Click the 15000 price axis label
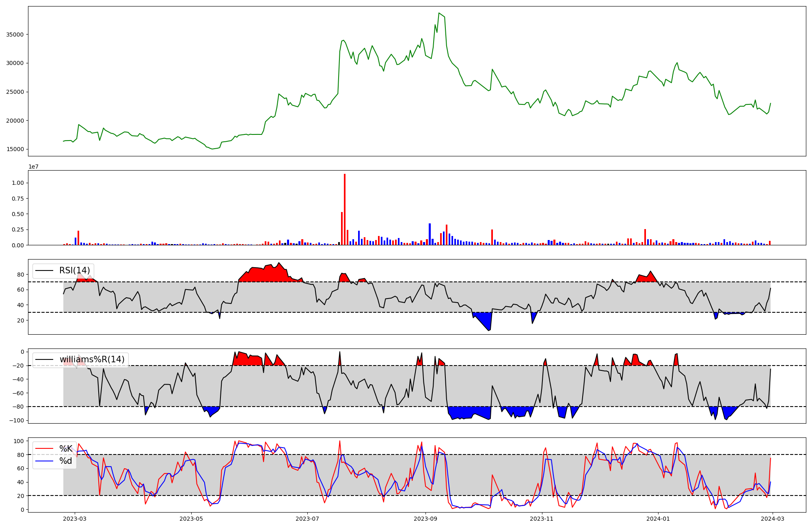This screenshot has height=528, width=812. point(15,149)
